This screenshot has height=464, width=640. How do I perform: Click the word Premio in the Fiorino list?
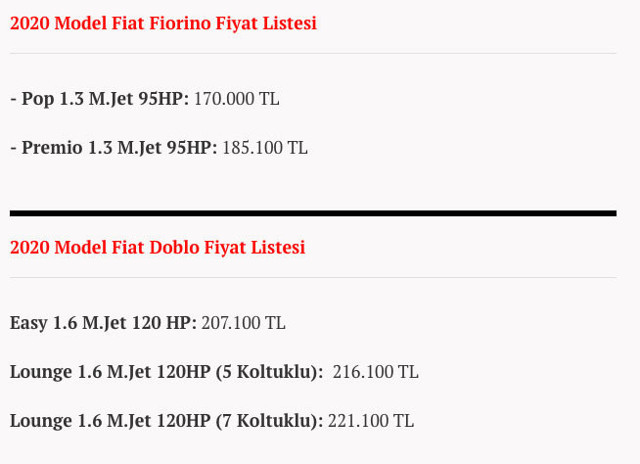click(x=52, y=147)
